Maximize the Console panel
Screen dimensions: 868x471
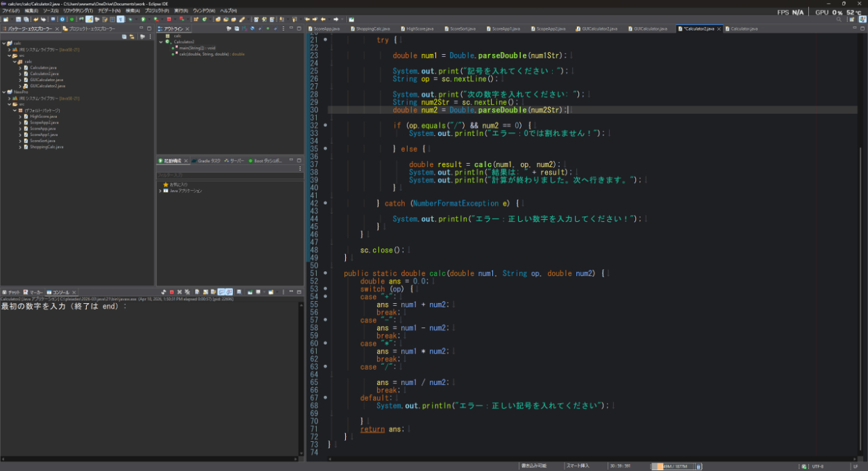[298, 292]
